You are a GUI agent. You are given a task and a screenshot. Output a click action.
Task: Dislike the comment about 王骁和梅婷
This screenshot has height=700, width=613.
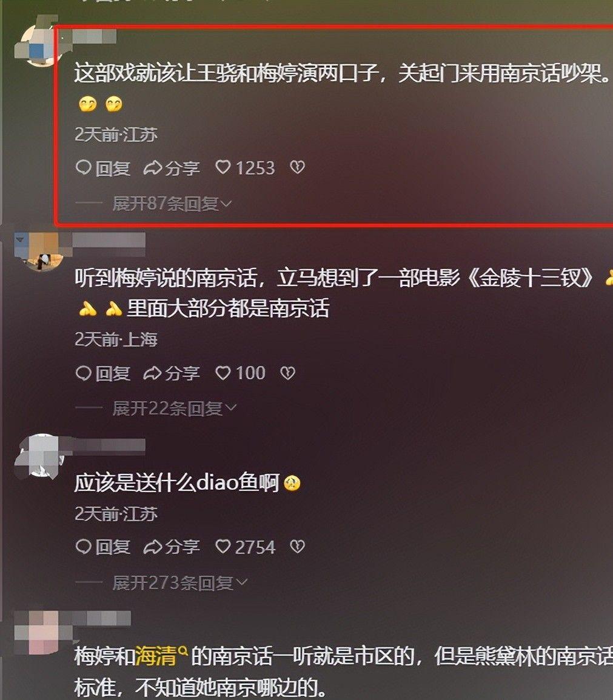click(x=297, y=167)
